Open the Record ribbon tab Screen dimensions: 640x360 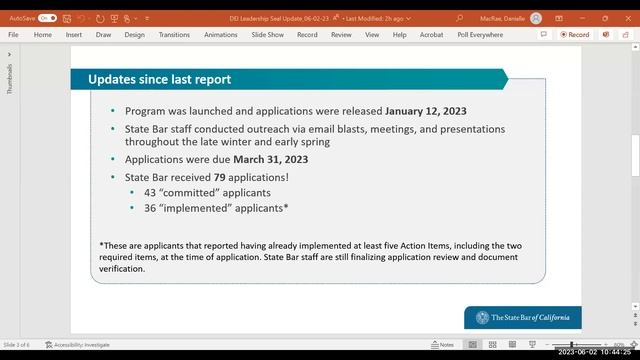tap(307, 35)
